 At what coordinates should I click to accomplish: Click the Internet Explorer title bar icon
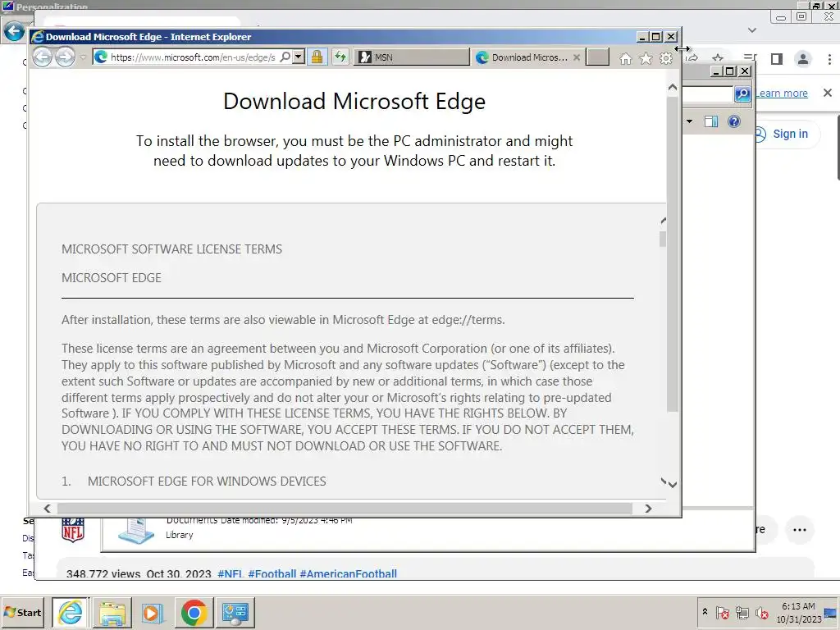[x=38, y=37]
